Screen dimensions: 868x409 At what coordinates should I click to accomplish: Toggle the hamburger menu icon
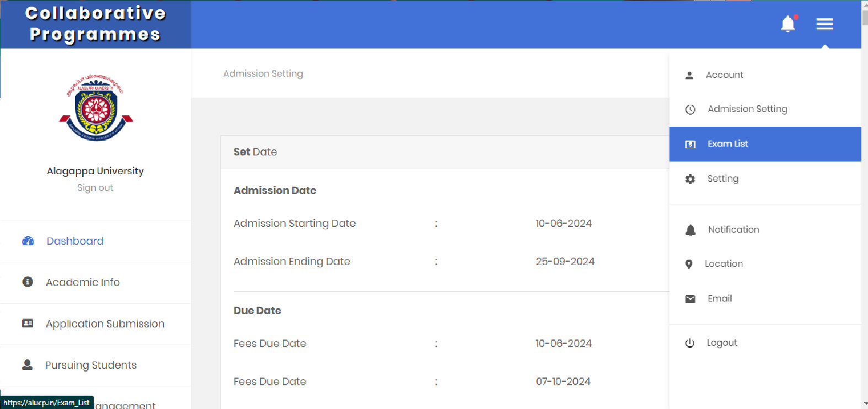tap(824, 24)
